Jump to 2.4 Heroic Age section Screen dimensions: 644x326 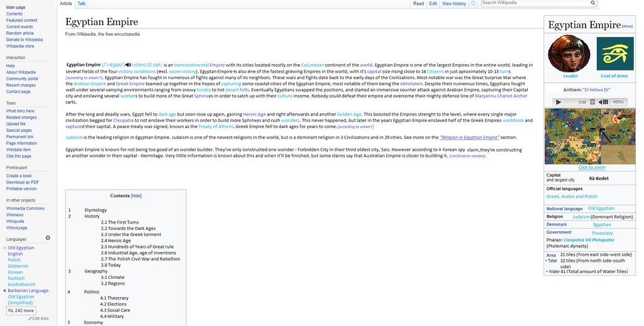pyautogui.click(x=116, y=241)
